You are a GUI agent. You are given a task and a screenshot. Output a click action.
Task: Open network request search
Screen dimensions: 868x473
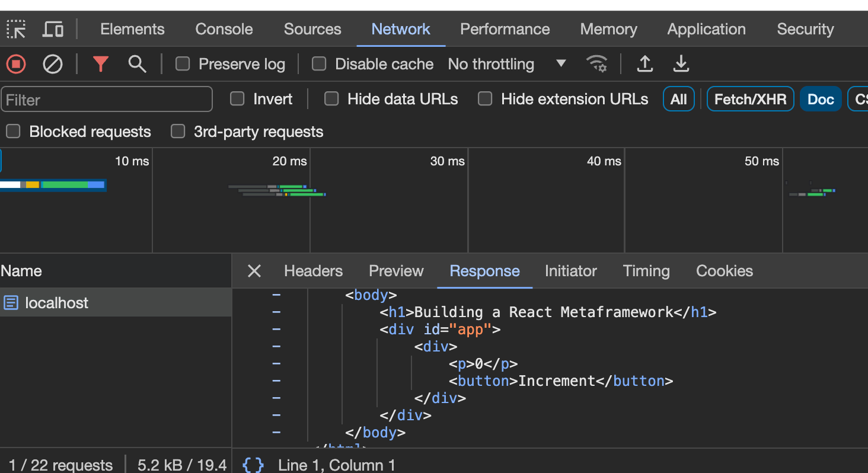pos(137,63)
